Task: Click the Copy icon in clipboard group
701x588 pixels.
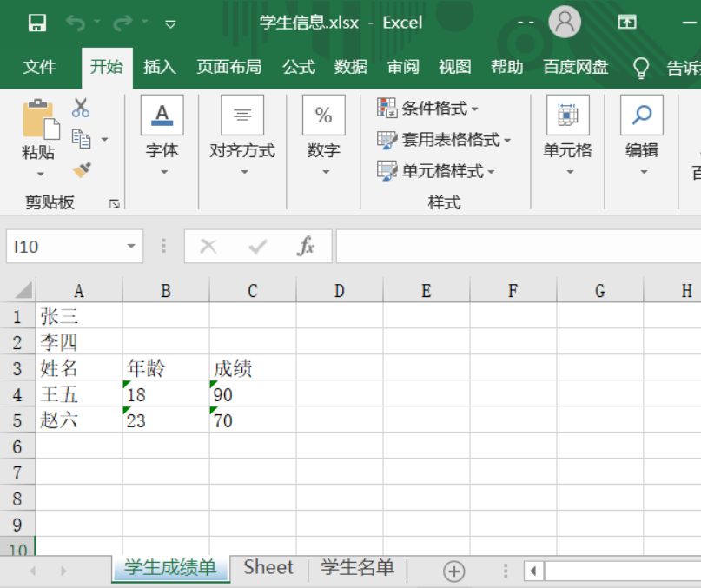Action: click(x=82, y=139)
